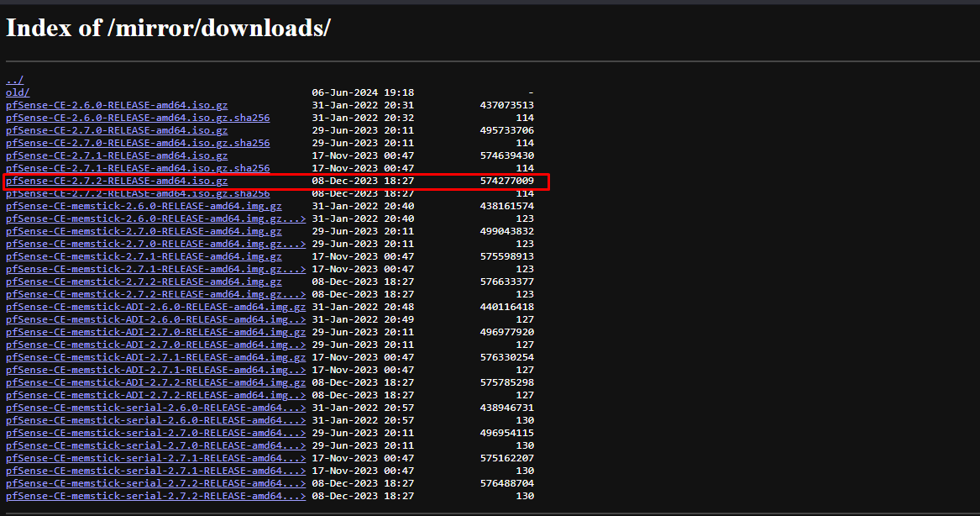Open memstick-serial-2.7.2 link sized 130
Image resolution: width=980 pixels, height=516 pixels.
(155, 495)
